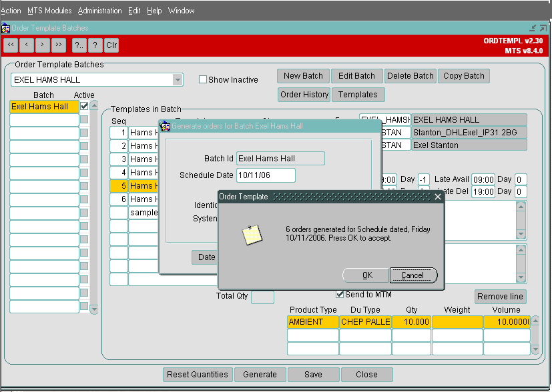The image size is (552, 392).
Task: Click the Copy Batch button
Action: click(x=464, y=76)
